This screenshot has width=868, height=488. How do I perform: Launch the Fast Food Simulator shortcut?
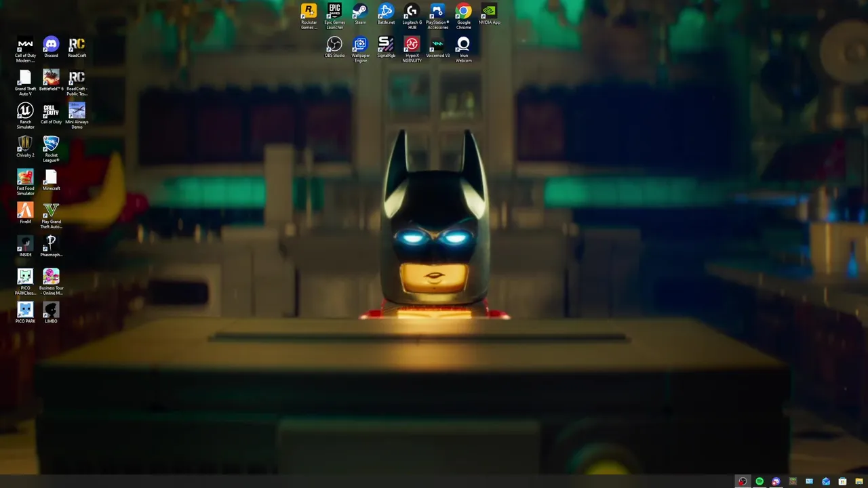pyautogui.click(x=25, y=182)
